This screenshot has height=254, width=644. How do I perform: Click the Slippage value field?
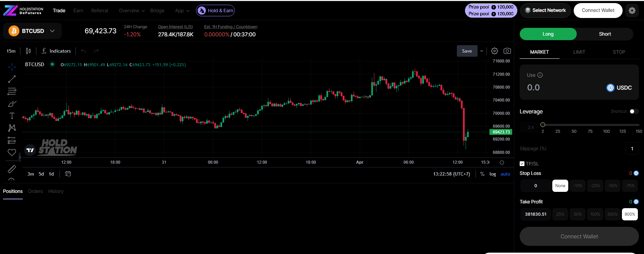coord(632,148)
